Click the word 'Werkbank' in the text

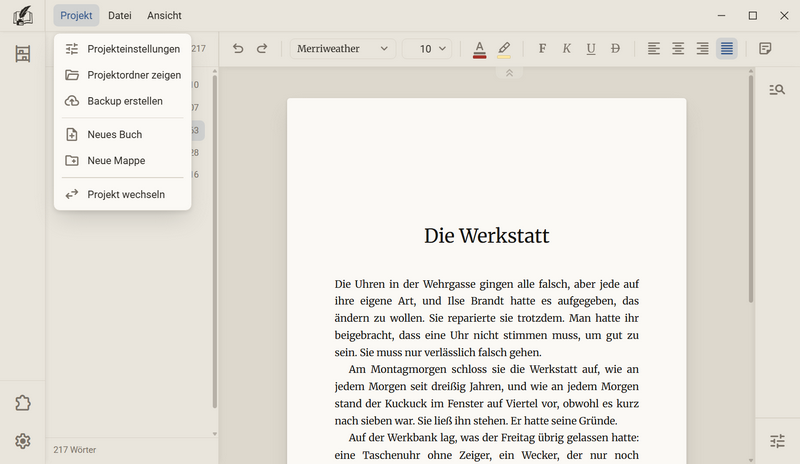tap(410, 437)
